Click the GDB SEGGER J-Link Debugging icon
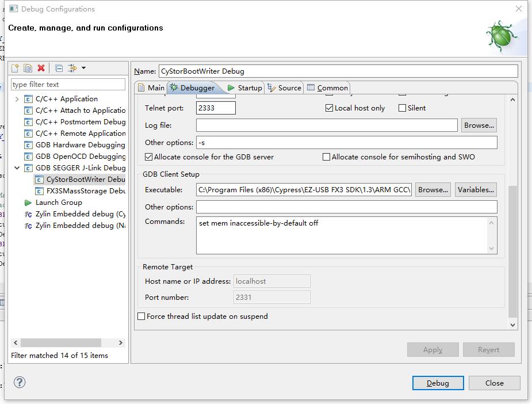This screenshot has height=404, width=532. tap(28, 168)
